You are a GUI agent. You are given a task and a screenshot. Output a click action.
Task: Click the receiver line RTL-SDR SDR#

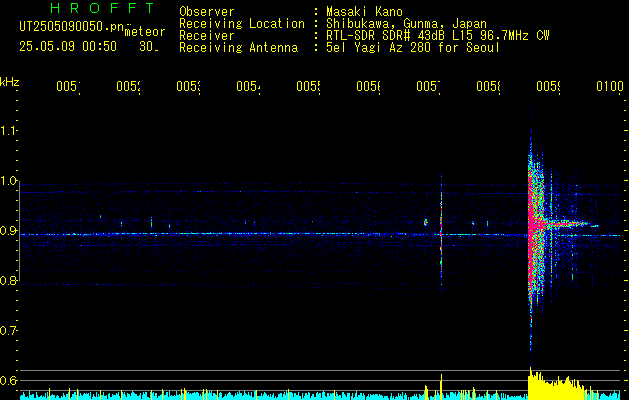click(x=368, y=35)
